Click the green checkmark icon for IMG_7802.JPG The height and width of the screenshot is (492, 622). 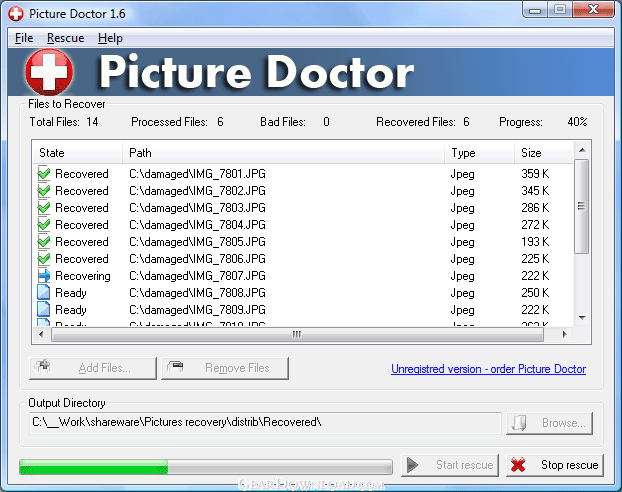[44, 190]
